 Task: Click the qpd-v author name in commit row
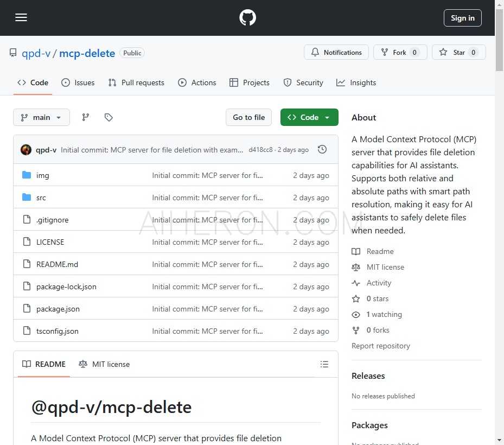46,150
